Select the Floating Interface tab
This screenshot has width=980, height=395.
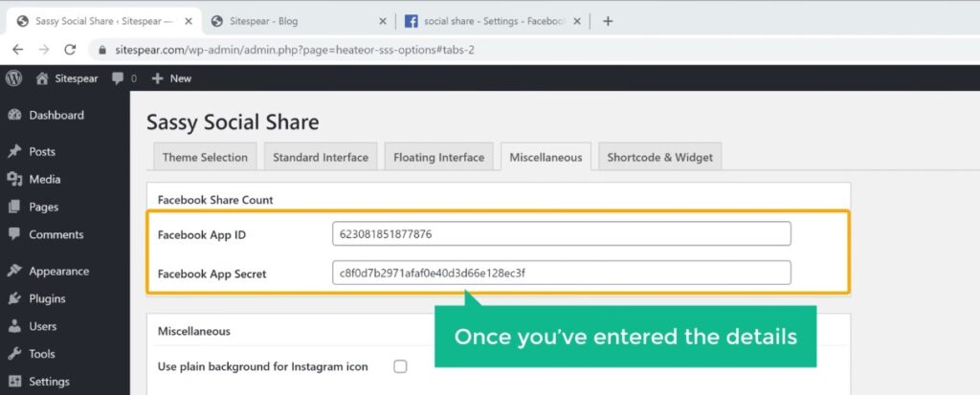point(438,158)
